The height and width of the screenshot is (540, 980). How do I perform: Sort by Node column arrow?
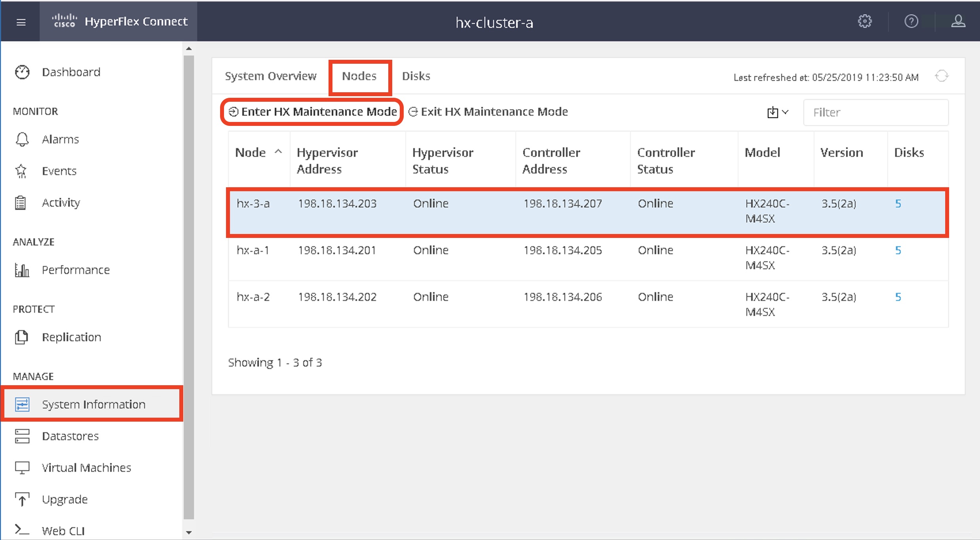(278, 152)
